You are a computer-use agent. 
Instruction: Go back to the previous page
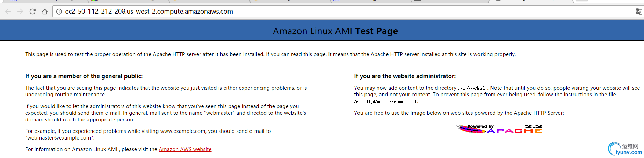point(8,12)
